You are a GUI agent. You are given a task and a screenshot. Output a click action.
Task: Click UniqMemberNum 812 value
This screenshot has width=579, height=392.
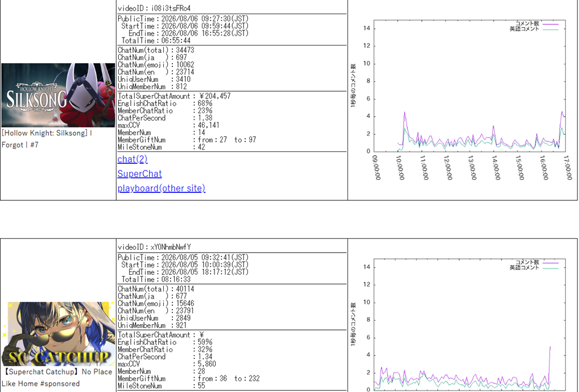pyautogui.click(x=181, y=86)
